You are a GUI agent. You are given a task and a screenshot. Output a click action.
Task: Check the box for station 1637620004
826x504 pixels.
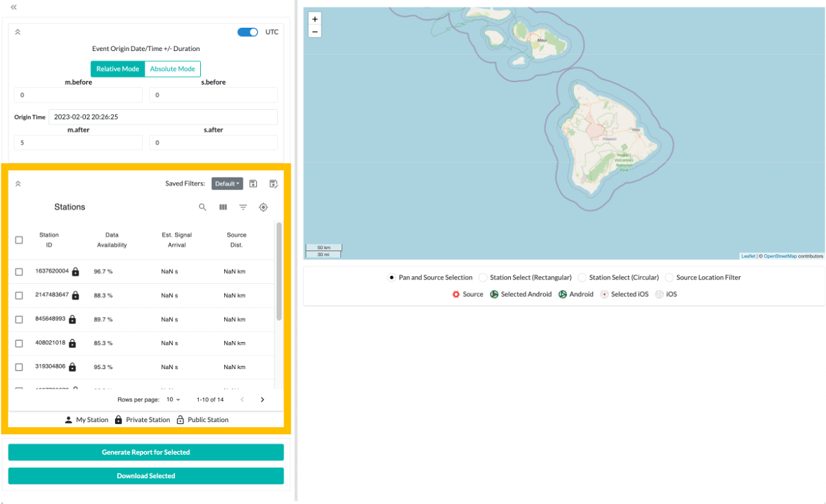tap(19, 272)
